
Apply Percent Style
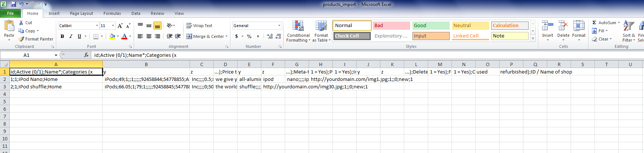click(x=249, y=36)
